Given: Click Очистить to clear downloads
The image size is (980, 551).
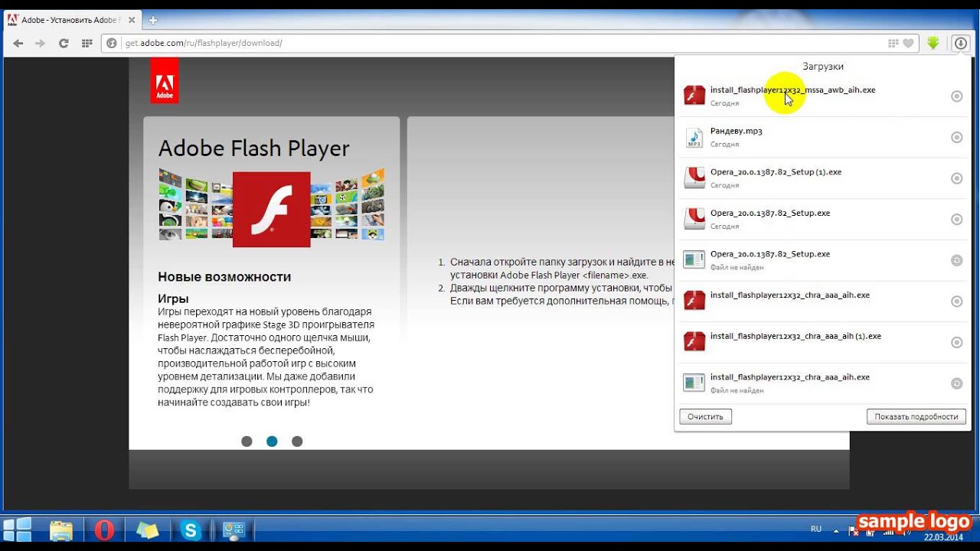Looking at the screenshot, I should [x=705, y=416].
